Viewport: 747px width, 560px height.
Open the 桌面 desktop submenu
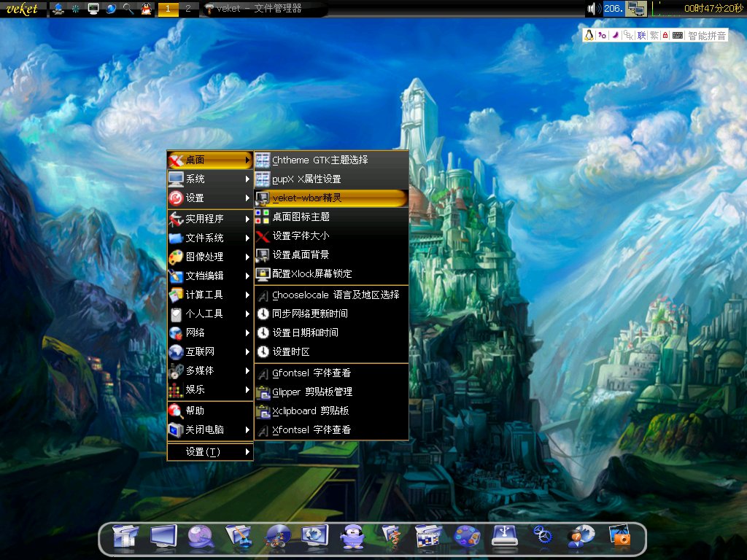(209, 160)
